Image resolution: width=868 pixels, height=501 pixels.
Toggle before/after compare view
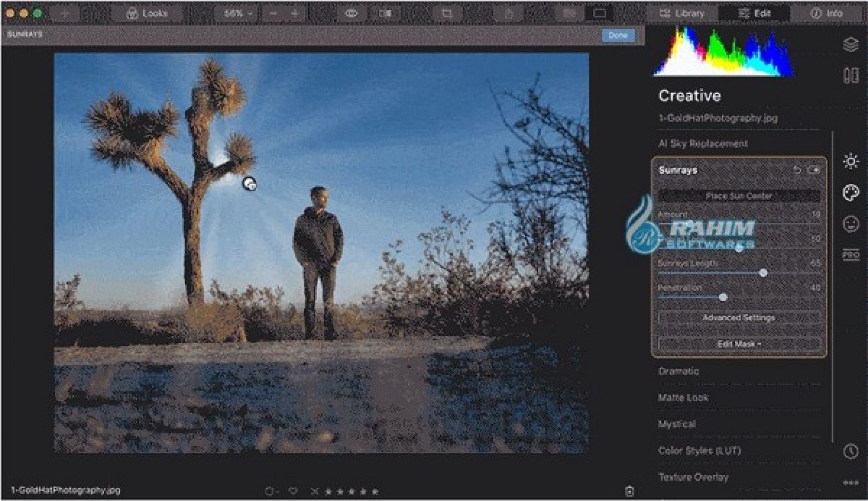point(385,14)
